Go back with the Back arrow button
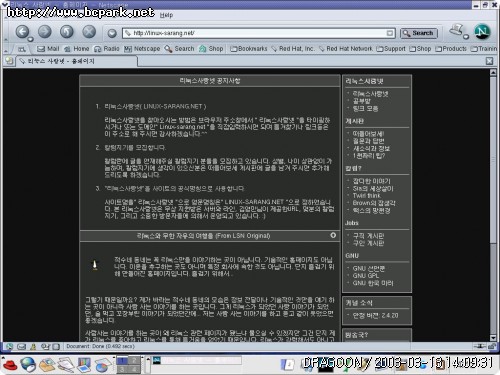Screen dimensions: 500x375 [22, 32]
